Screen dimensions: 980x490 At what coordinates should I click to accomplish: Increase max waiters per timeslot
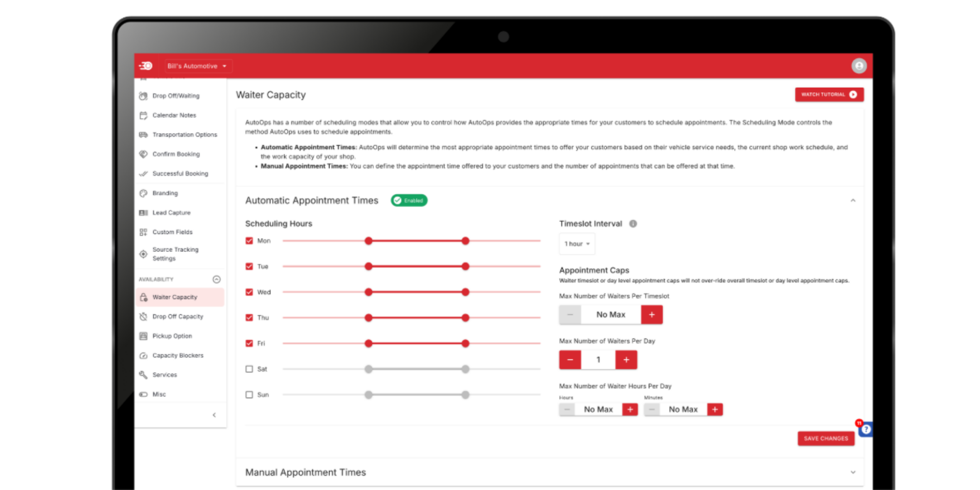(652, 315)
